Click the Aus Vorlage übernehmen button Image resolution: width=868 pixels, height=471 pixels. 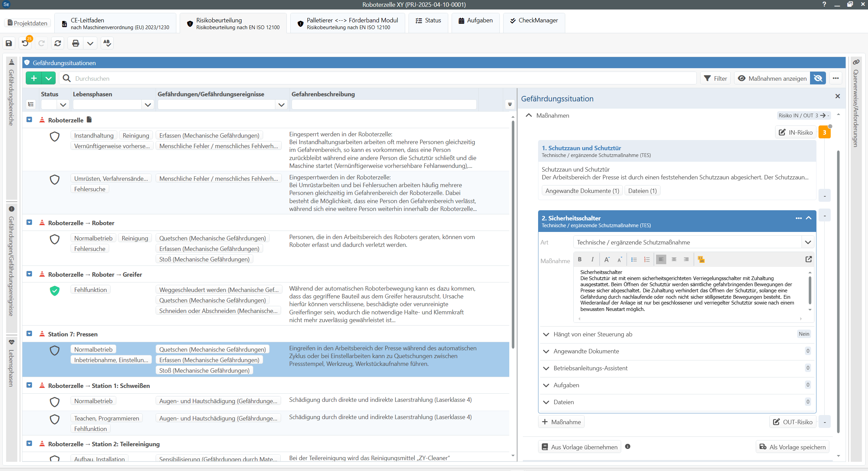click(579, 447)
